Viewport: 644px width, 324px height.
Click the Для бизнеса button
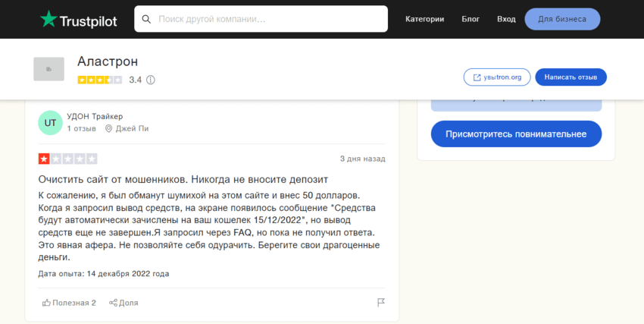pyautogui.click(x=562, y=19)
